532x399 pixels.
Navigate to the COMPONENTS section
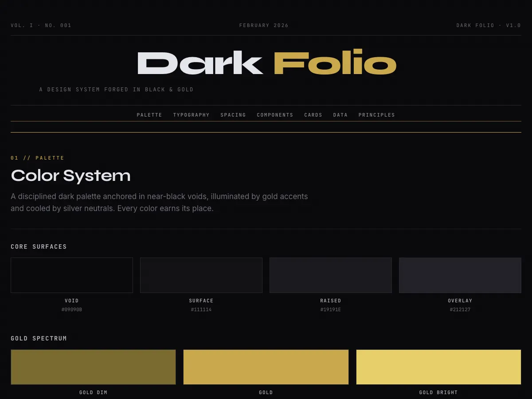point(275,115)
